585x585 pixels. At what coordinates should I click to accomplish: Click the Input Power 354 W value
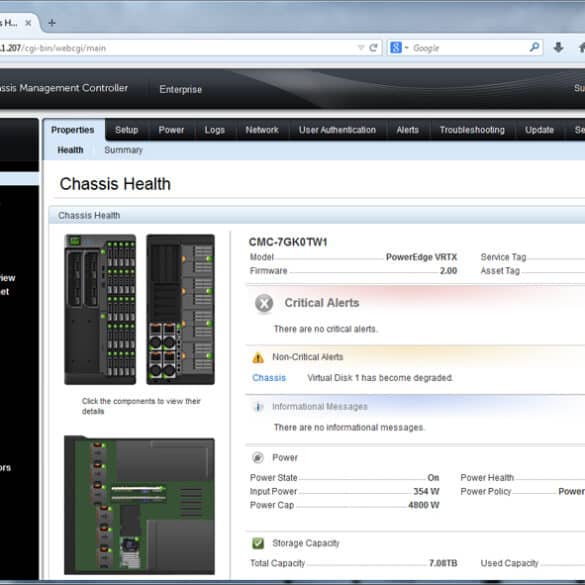tap(426, 491)
